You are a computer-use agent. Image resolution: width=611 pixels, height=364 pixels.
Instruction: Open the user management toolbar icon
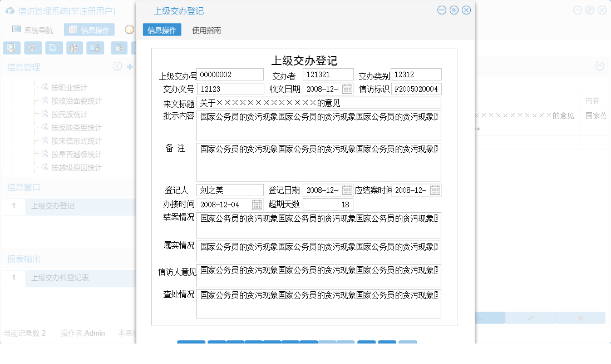coord(74,48)
